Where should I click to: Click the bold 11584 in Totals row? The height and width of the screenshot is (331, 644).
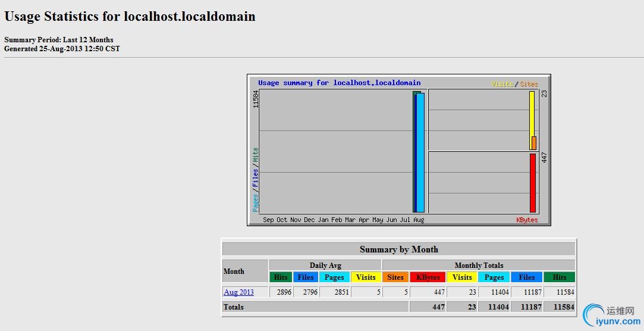[x=564, y=307]
